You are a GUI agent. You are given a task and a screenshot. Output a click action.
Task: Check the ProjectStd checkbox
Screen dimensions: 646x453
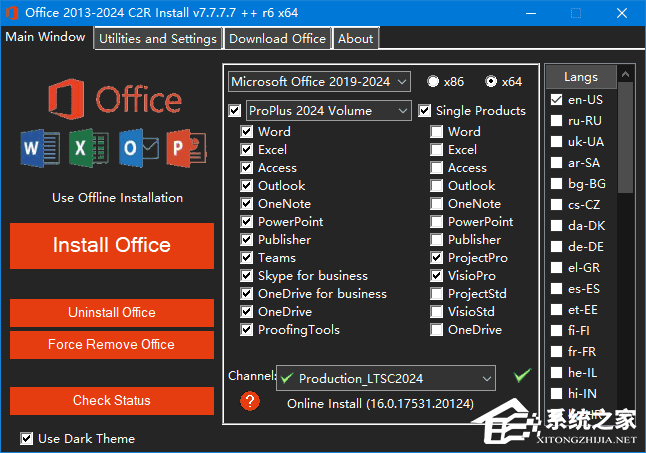click(x=437, y=294)
